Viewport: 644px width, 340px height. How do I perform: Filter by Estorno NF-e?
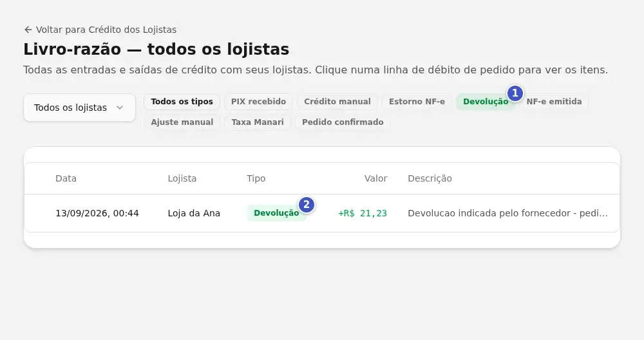click(x=417, y=102)
